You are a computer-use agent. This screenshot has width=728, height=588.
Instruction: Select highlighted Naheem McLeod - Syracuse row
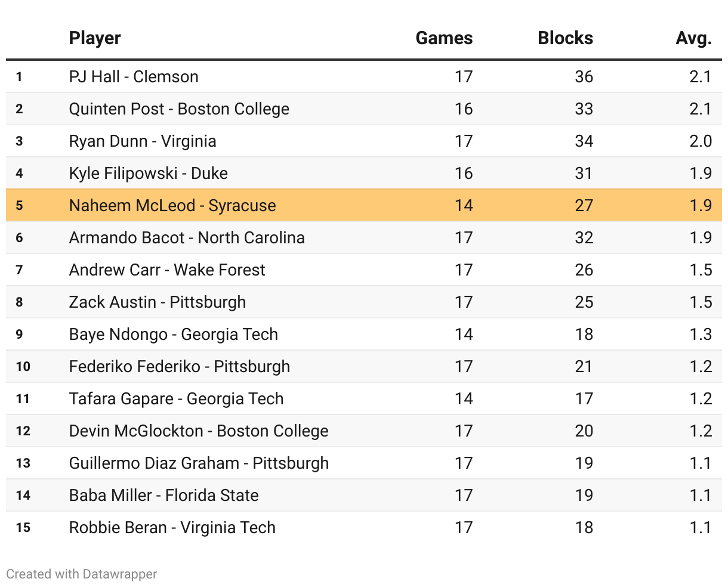click(x=172, y=206)
